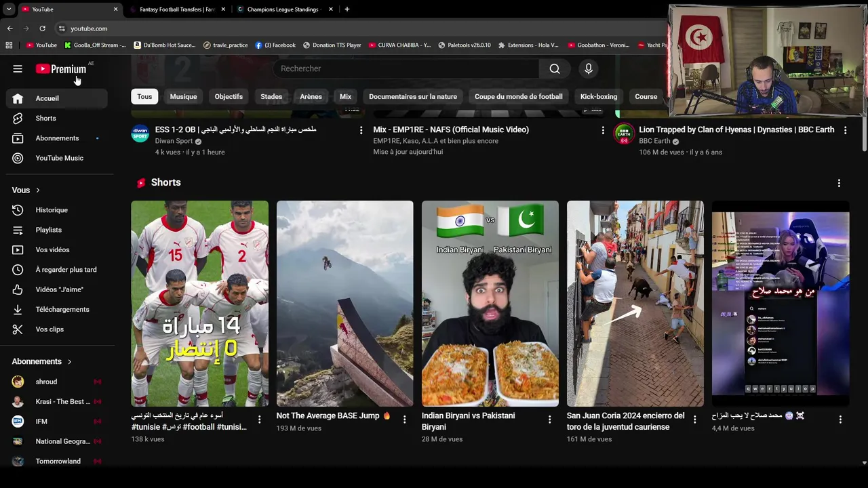The height and width of the screenshot is (488, 868).
Task: Click the Rechercher search field
Action: (x=407, y=68)
